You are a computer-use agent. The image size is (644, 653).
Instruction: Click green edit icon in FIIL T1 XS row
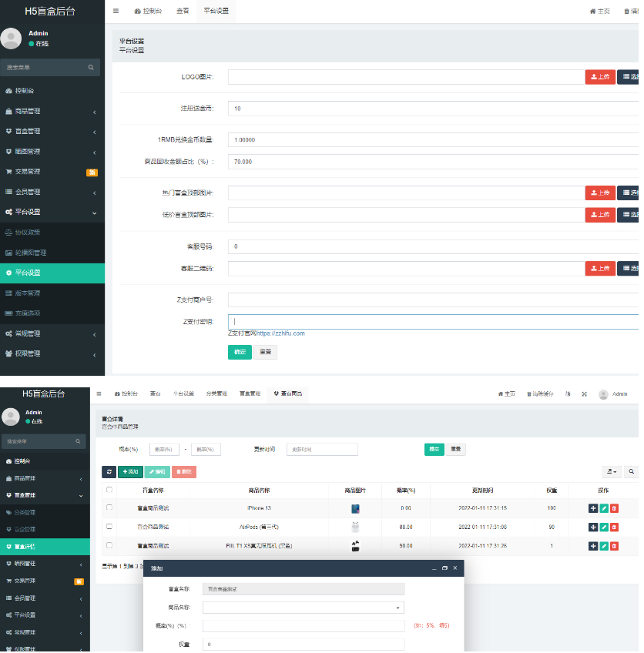[604, 546]
